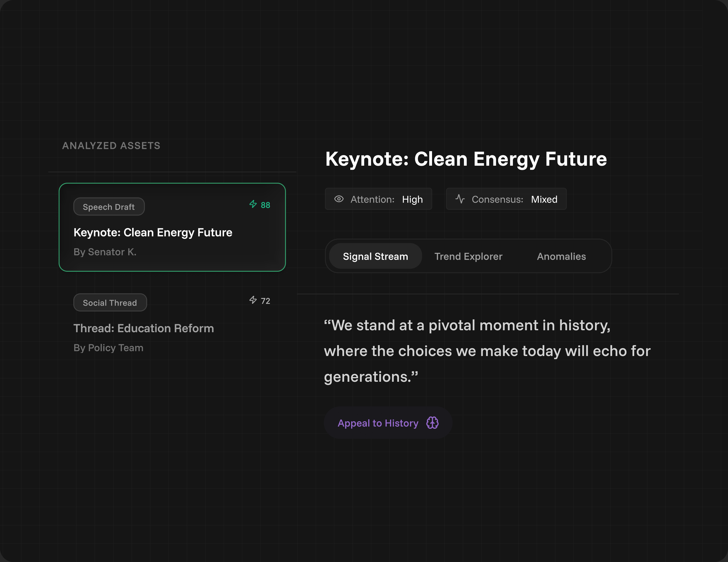This screenshot has width=728, height=562.
Task: Click the By Policy Team author line
Action: 108,348
